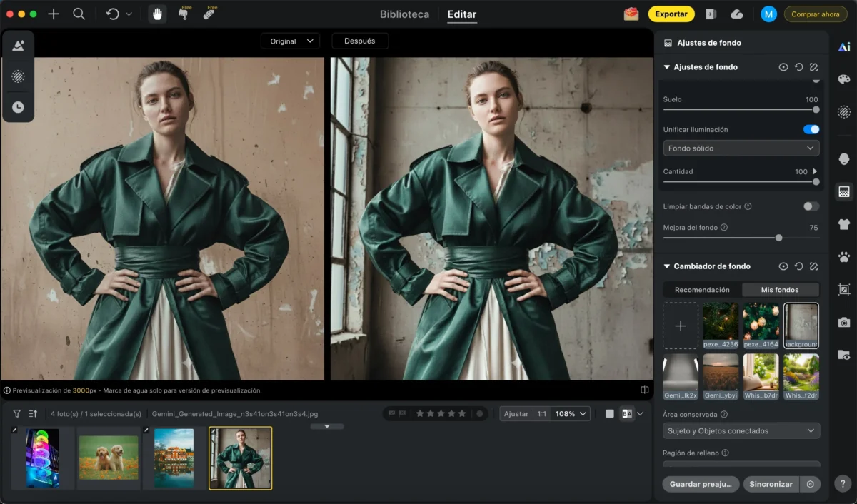Select the color palette icon in sidebar
The image size is (857, 504).
pyautogui.click(x=844, y=79)
